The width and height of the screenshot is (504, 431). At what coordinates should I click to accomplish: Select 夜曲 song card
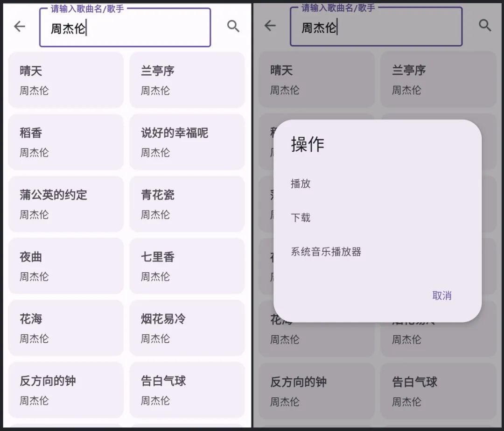(66, 266)
